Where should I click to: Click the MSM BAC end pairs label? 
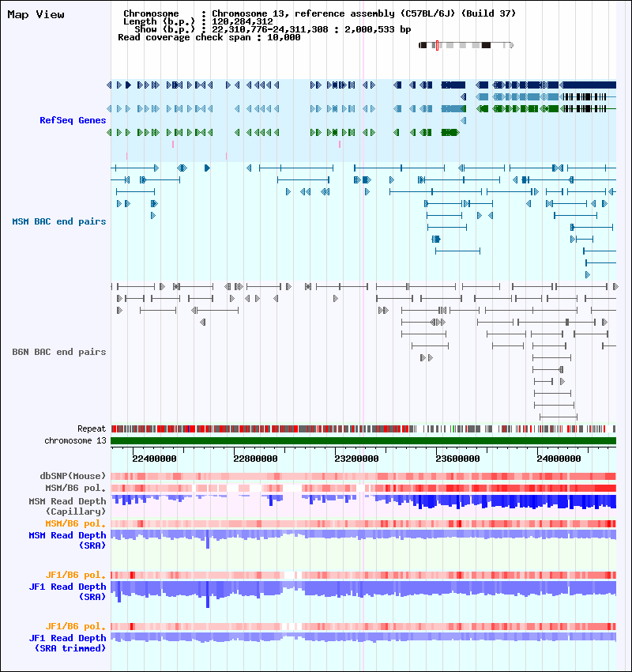click(59, 221)
